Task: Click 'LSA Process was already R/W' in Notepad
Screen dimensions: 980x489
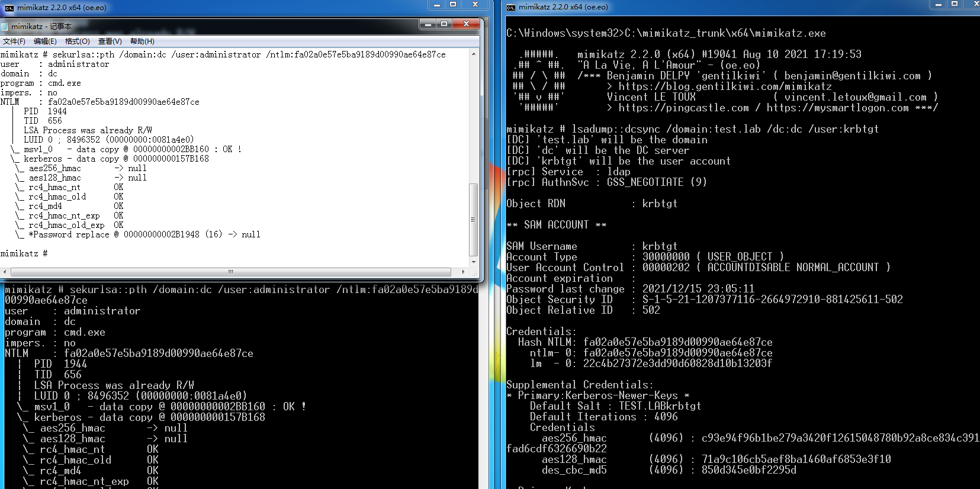Action: click(88, 130)
